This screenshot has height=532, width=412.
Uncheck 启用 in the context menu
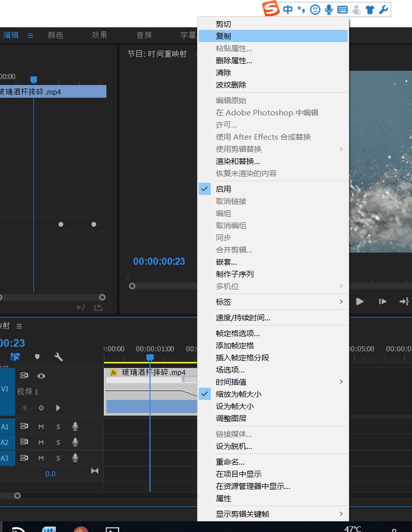(x=223, y=189)
